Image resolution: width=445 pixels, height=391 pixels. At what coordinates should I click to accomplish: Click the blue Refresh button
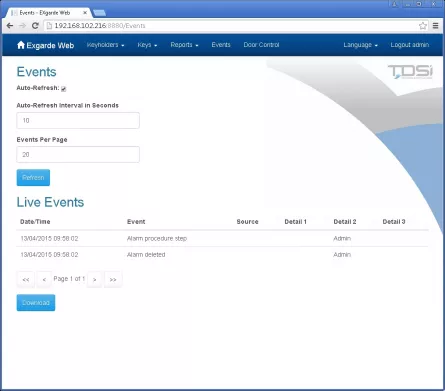coord(33,177)
